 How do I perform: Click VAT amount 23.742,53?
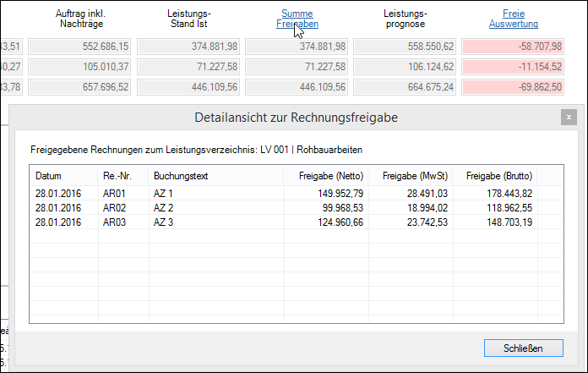pos(427,222)
